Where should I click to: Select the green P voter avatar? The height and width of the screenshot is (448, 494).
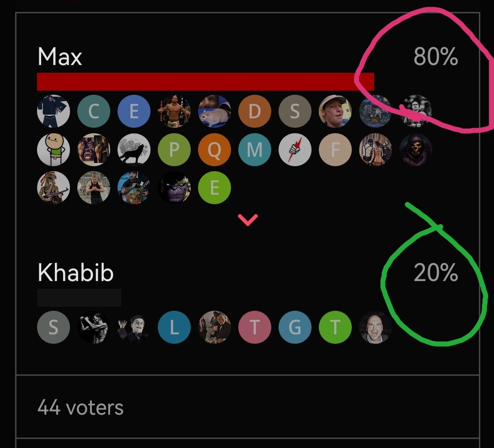(x=174, y=150)
